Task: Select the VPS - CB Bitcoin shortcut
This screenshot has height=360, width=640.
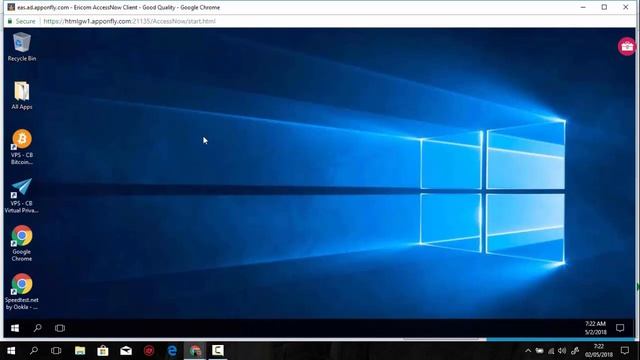Action: pyautogui.click(x=22, y=147)
